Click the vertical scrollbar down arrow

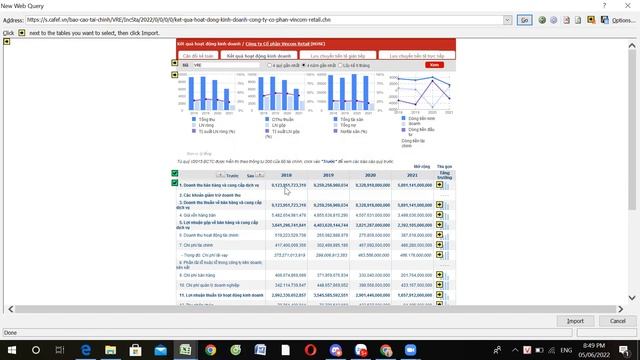[632, 298]
